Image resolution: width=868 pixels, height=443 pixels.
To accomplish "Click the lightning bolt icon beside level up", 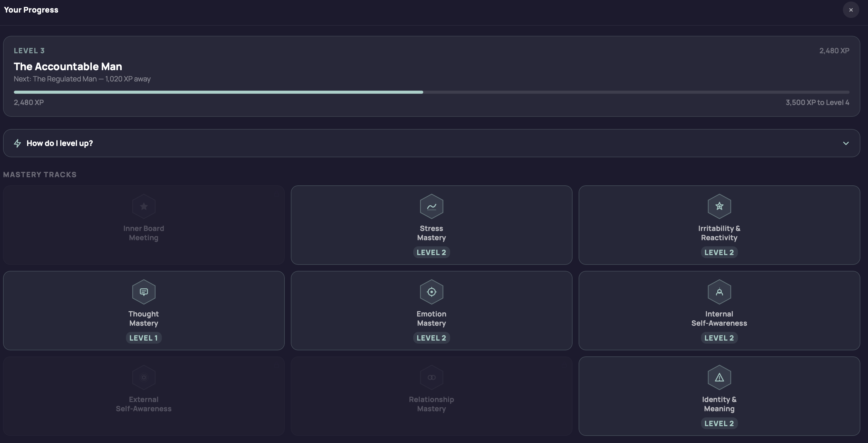I will click(x=17, y=143).
